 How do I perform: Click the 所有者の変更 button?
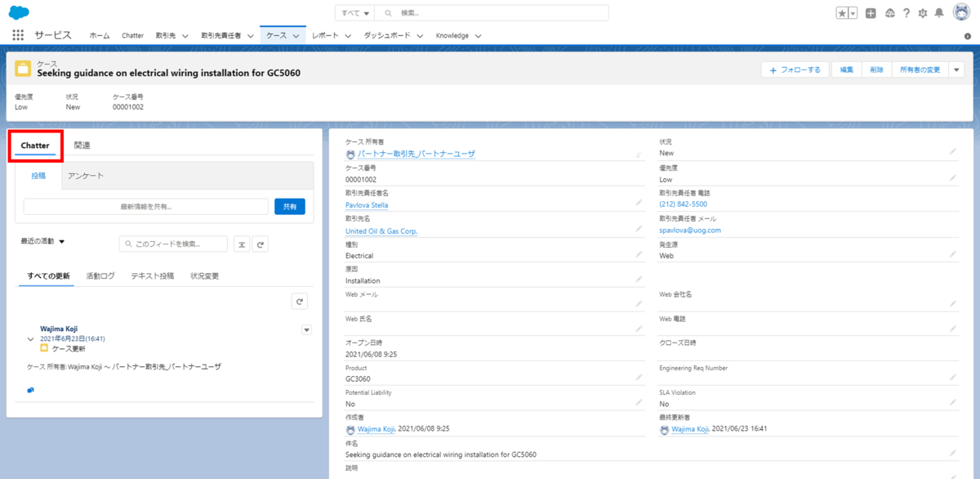[920, 70]
